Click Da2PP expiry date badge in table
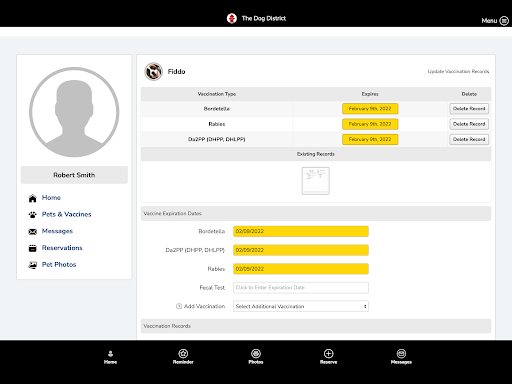The width and height of the screenshot is (512, 384). (x=370, y=139)
